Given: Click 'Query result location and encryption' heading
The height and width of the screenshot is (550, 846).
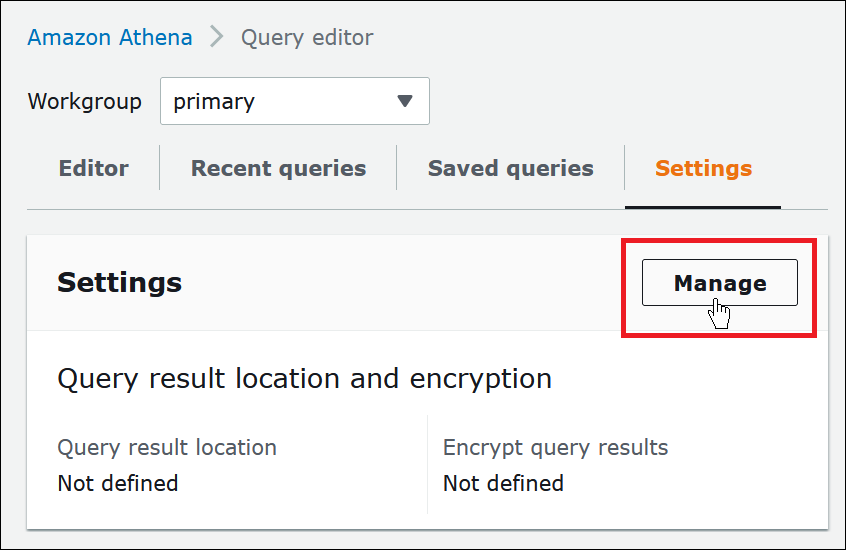Looking at the screenshot, I should tap(304, 379).
